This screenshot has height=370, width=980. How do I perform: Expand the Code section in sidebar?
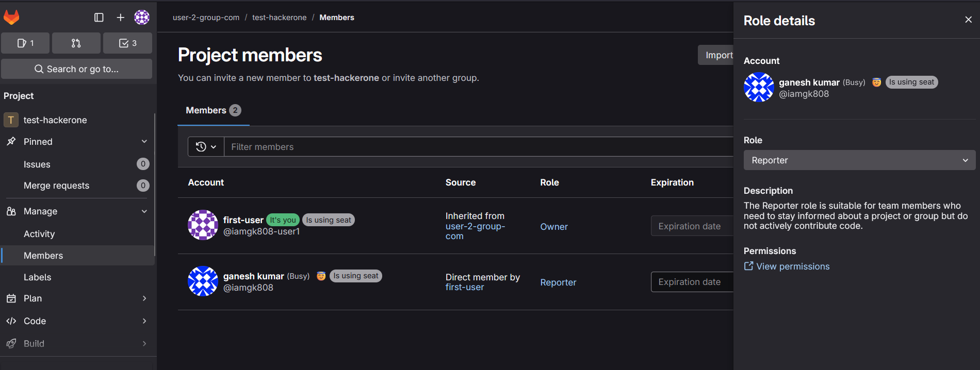[x=144, y=321]
